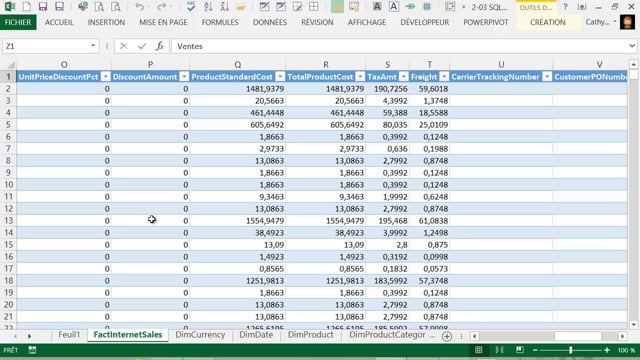This screenshot has width=640, height=360.
Task: Sort ascending with the A-Z icon
Action: (x=208, y=7)
